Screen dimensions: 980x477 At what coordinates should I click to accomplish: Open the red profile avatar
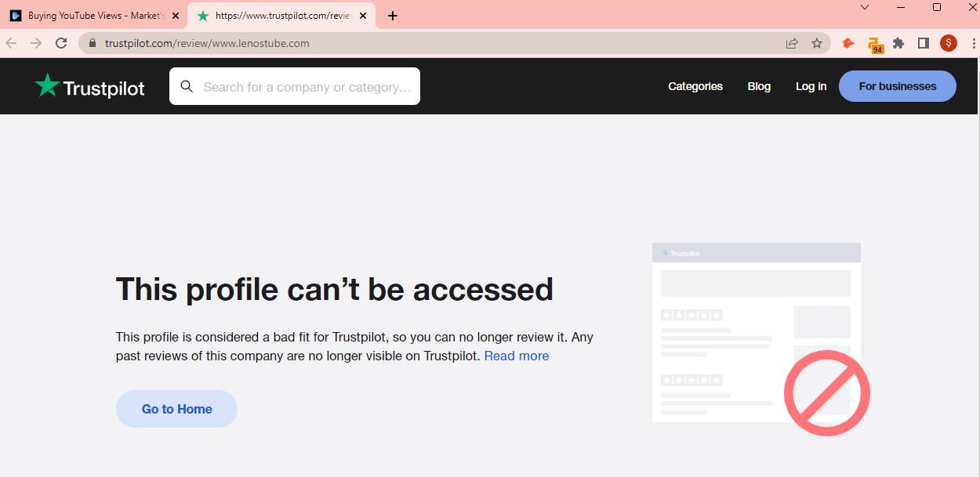pyautogui.click(x=949, y=43)
